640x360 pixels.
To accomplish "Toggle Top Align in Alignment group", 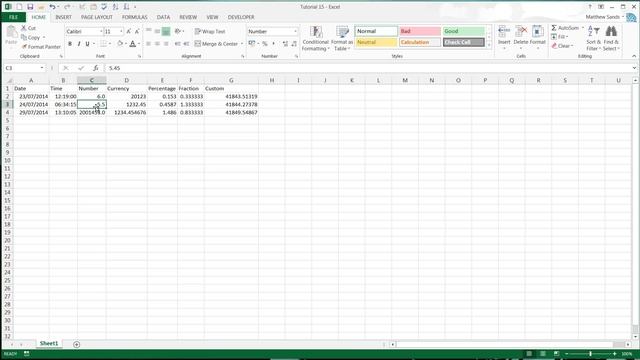I will tap(149, 31).
